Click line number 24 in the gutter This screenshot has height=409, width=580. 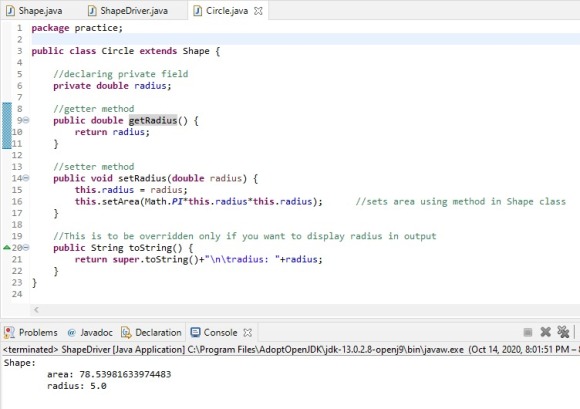pos(17,294)
